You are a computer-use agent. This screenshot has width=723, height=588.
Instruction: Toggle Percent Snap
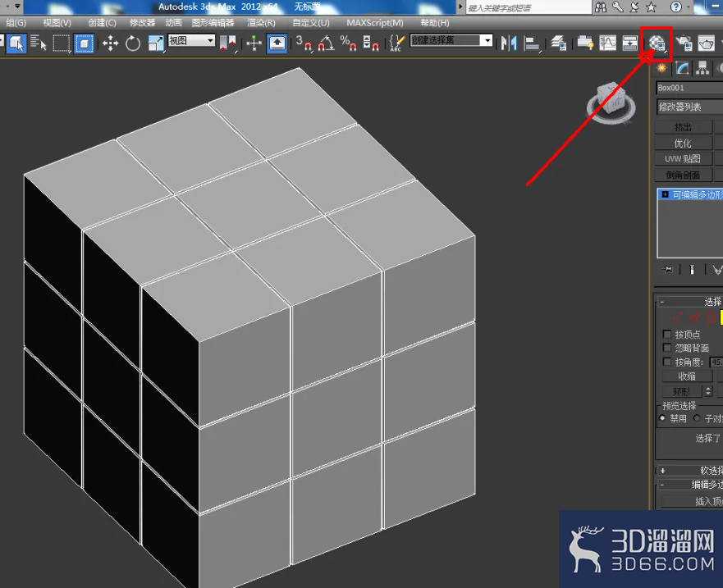[348, 43]
